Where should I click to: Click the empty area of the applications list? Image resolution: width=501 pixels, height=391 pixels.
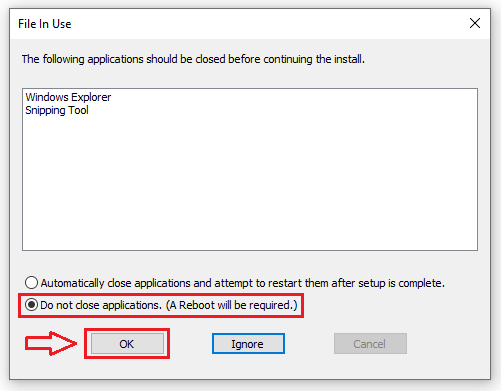250,183
